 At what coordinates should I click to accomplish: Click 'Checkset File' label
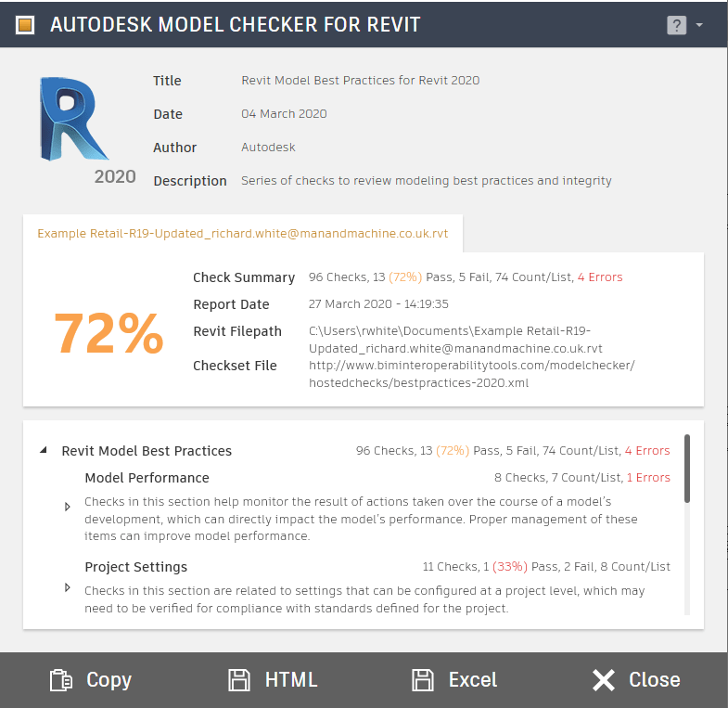235,366
